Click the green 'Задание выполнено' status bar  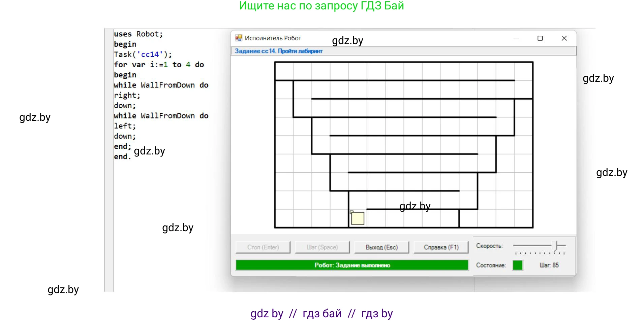(x=352, y=265)
